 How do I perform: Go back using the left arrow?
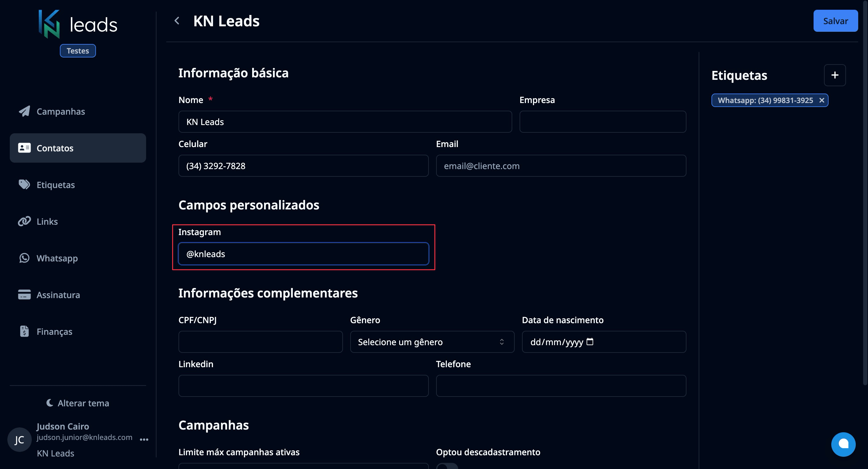pos(177,21)
